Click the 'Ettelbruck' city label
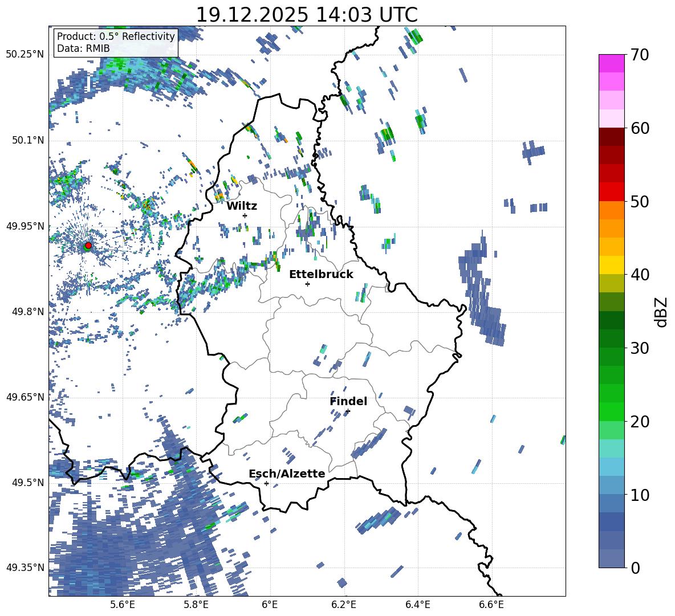Image resolution: width=675 pixels, height=616 pixels. [x=321, y=275]
